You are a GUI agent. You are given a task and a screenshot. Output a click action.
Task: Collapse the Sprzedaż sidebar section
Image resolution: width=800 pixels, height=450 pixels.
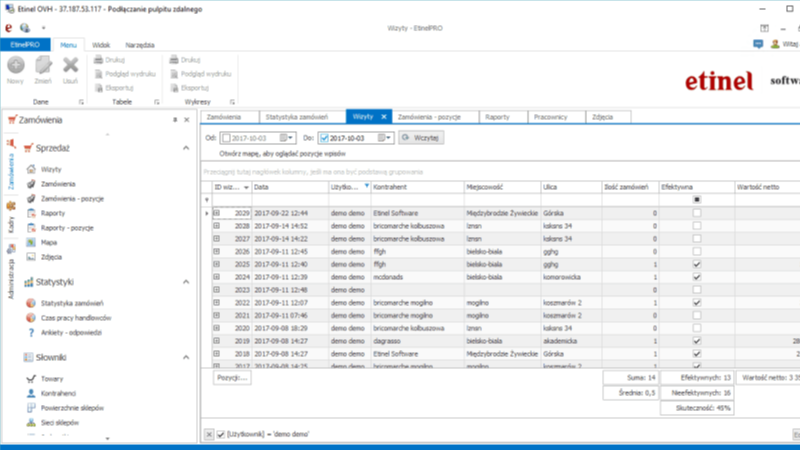[x=184, y=148]
